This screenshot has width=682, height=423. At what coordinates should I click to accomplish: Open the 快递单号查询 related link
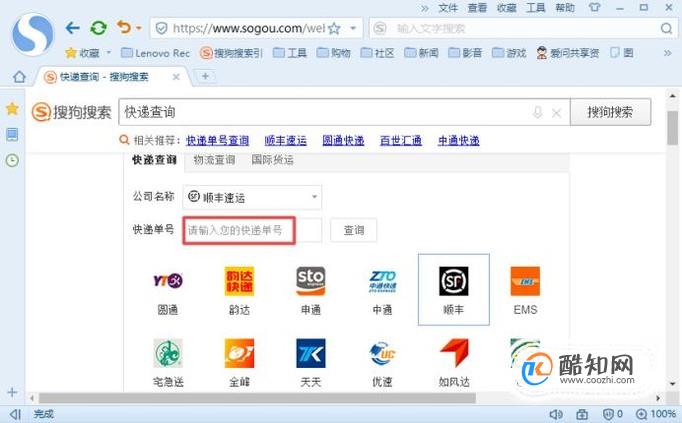(x=217, y=140)
